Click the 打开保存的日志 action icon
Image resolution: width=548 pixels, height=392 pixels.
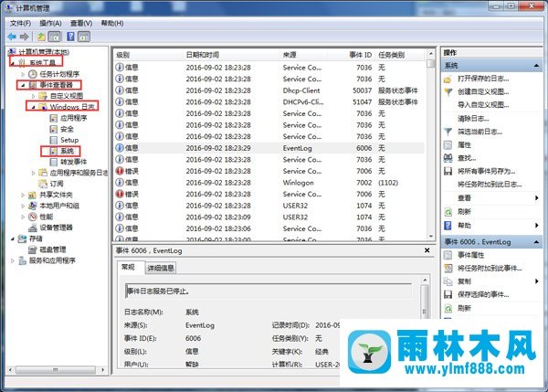(448, 79)
